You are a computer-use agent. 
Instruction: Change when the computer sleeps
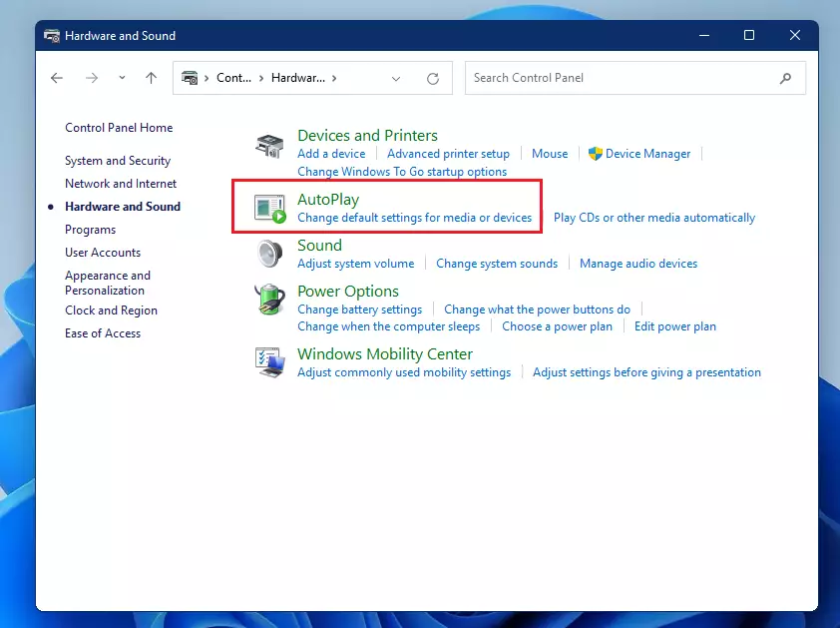tap(389, 326)
